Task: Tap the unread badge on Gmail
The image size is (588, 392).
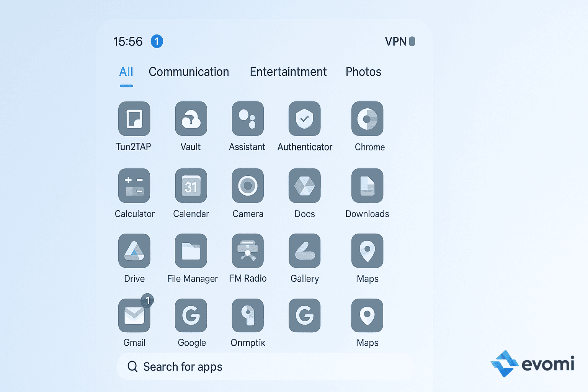Action: point(147,301)
